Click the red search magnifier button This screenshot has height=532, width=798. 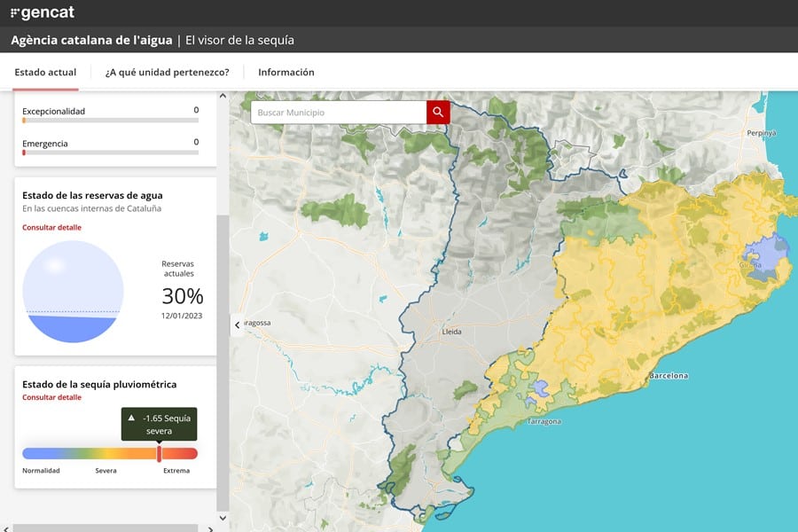438,113
